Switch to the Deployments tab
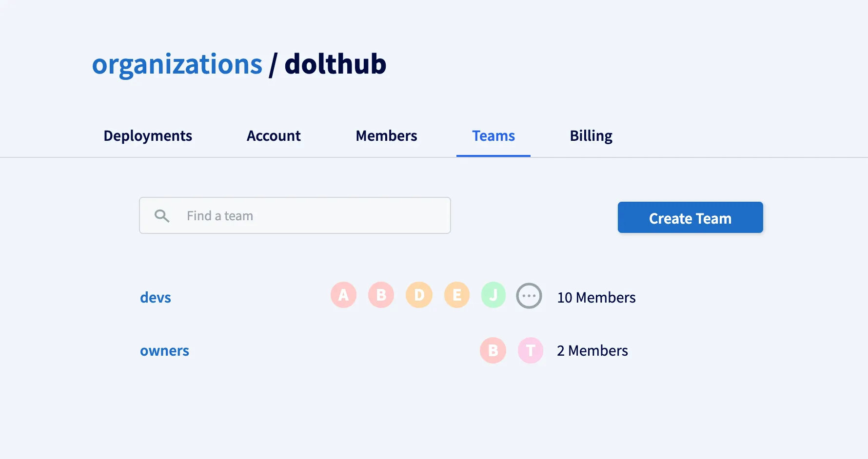This screenshot has height=459, width=868. click(x=147, y=136)
